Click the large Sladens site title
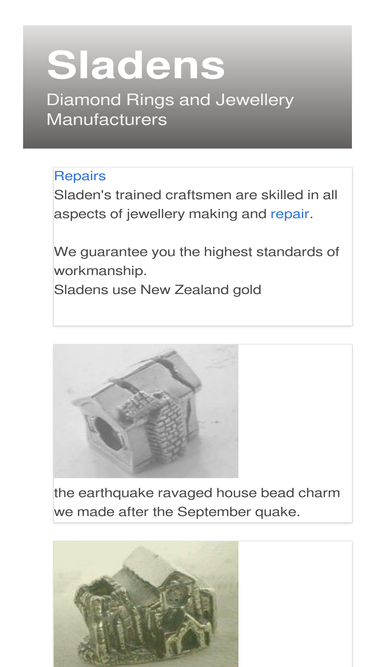This screenshot has height=667, width=375. (136, 65)
